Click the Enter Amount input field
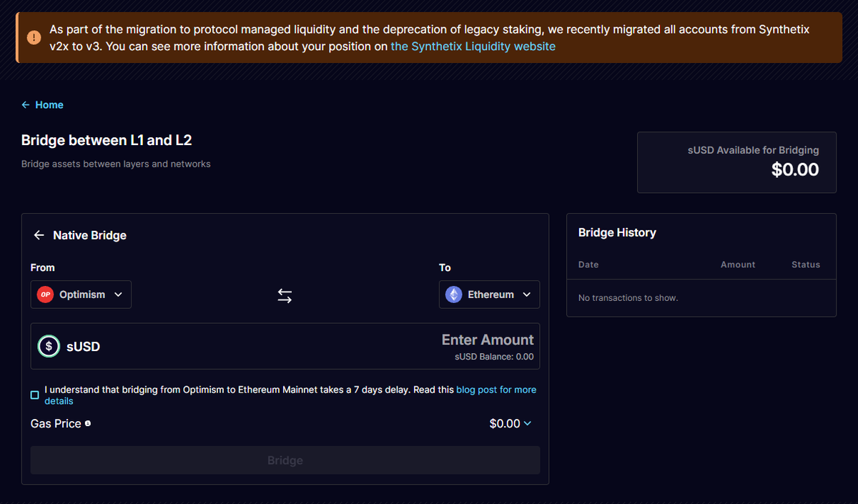The image size is (858, 504). point(488,340)
